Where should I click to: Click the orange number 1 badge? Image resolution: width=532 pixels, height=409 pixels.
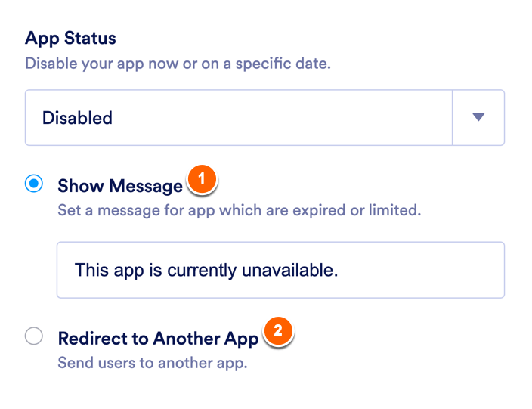pyautogui.click(x=201, y=178)
